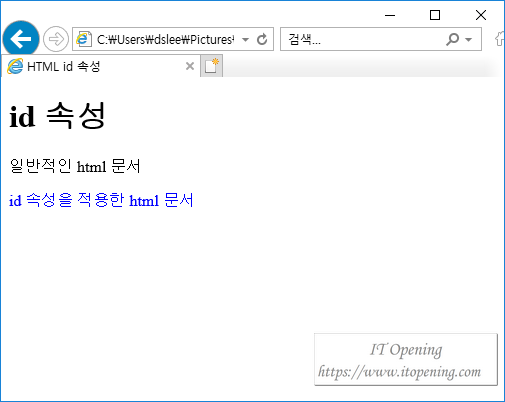Click the https://www.itopening.com watermark URL
This screenshot has width=505, height=402.
[399, 372]
